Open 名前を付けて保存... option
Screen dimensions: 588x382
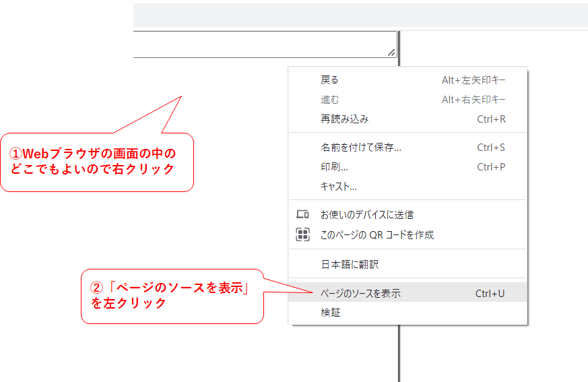pyautogui.click(x=407, y=148)
